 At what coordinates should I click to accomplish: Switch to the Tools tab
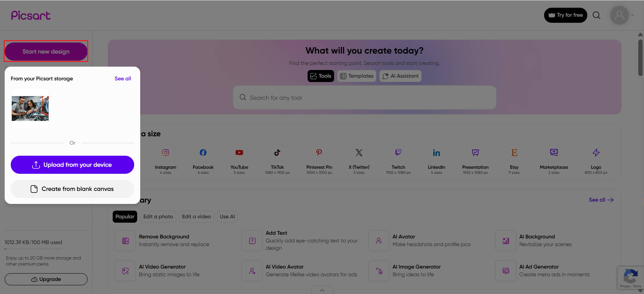[x=321, y=76]
